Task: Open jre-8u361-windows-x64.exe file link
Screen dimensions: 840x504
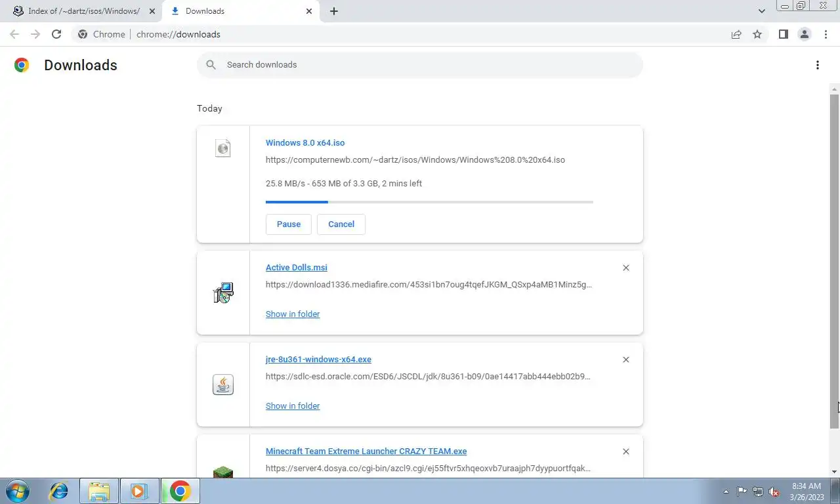Action: [x=318, y=359]
